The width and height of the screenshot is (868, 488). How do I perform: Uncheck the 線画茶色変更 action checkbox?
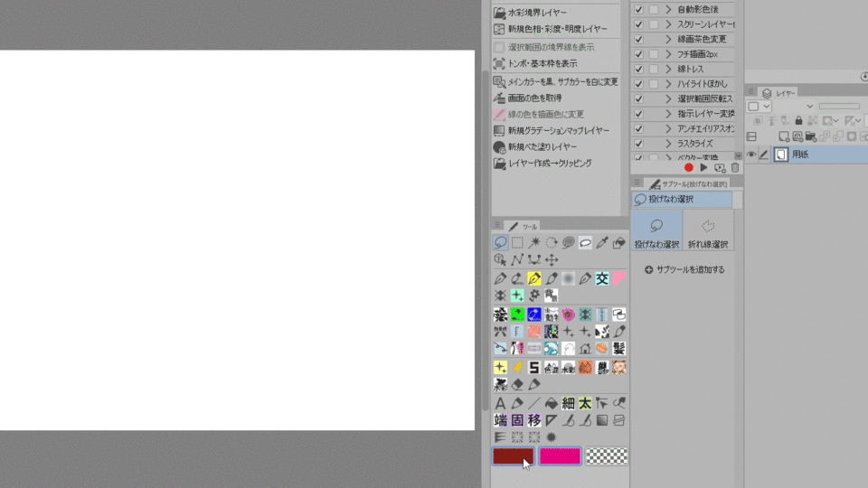(639, 39)
